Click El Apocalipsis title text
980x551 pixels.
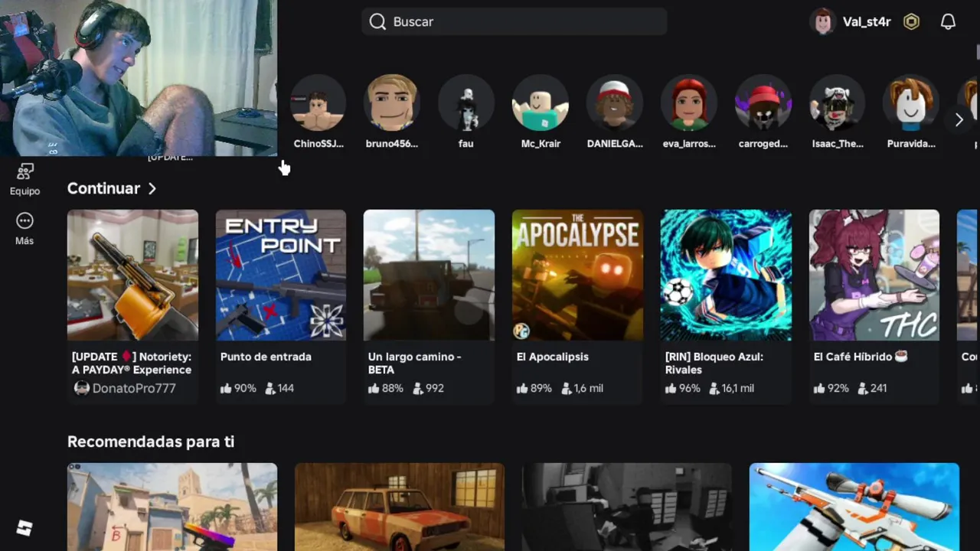tap(553, 357)
